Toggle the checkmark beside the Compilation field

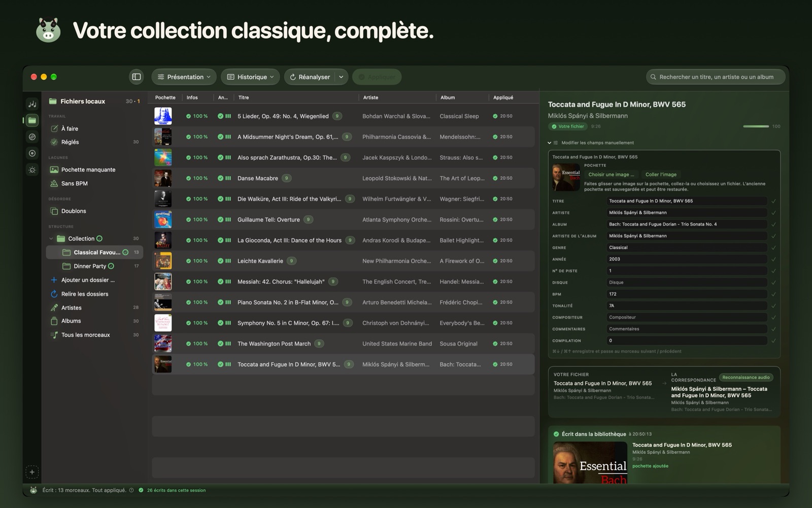[x=773, y=341]
